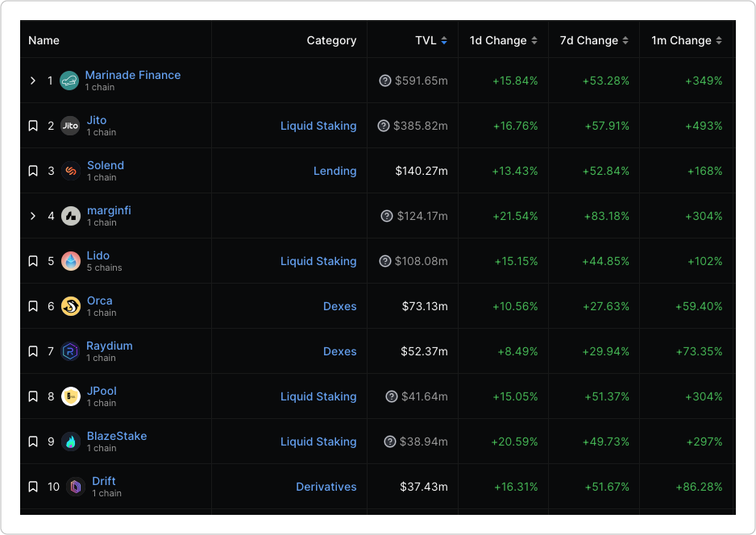756x535 pixels.
Task: Click the Orca logo icon
Action: click(70, 306)
